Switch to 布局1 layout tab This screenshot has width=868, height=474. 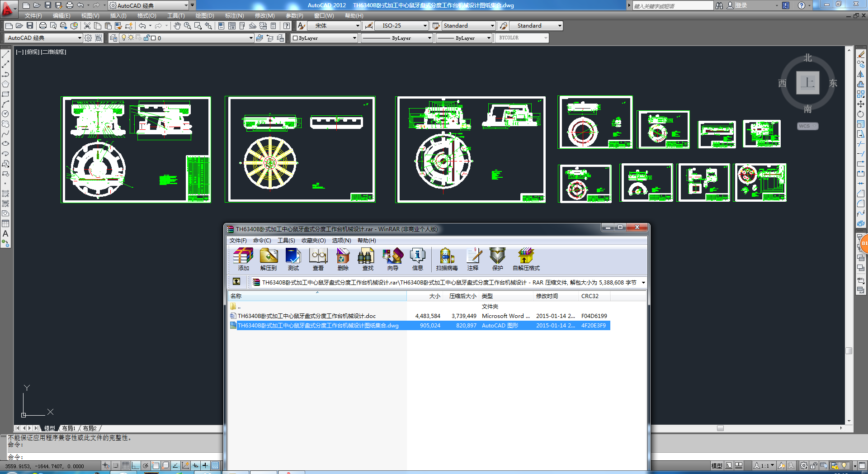[x=69, y=428]
